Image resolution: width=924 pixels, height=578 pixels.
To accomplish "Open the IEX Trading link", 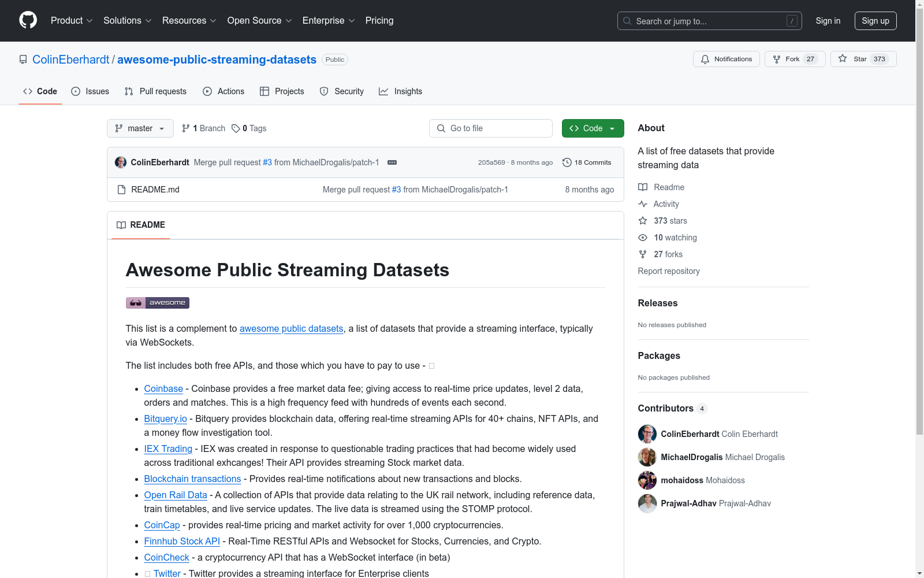I will 168,449.
